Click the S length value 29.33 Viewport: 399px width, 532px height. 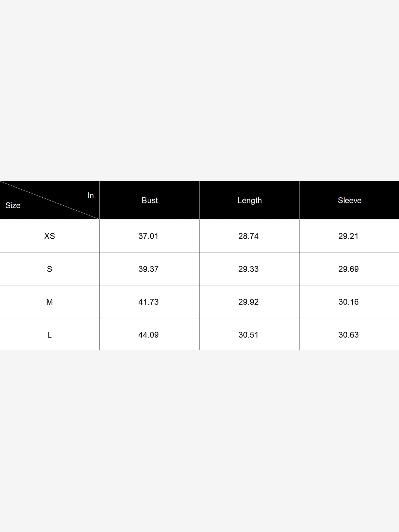coord(248,269)
